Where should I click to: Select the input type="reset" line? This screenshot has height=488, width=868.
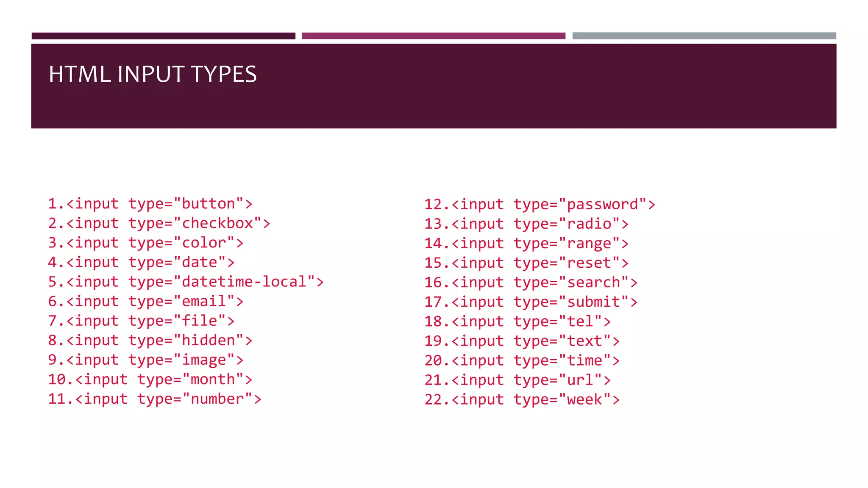[526, 263]
